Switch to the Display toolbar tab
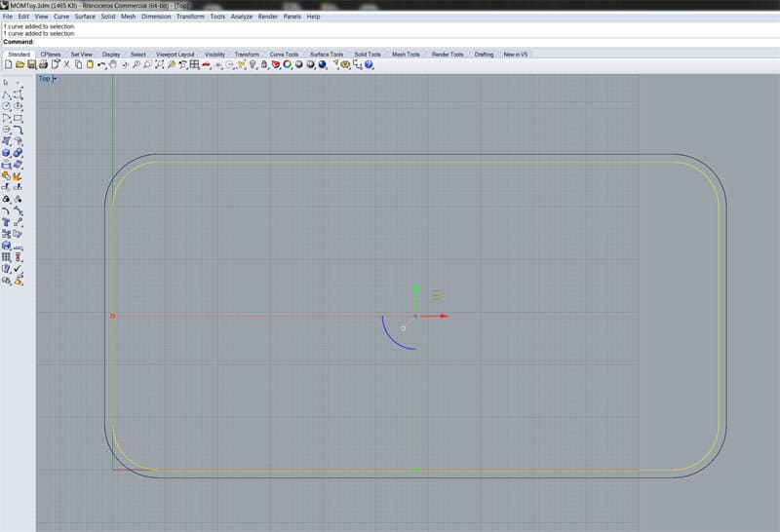Image resolution: width=780 pixels, height=532 pixels. 111,55
